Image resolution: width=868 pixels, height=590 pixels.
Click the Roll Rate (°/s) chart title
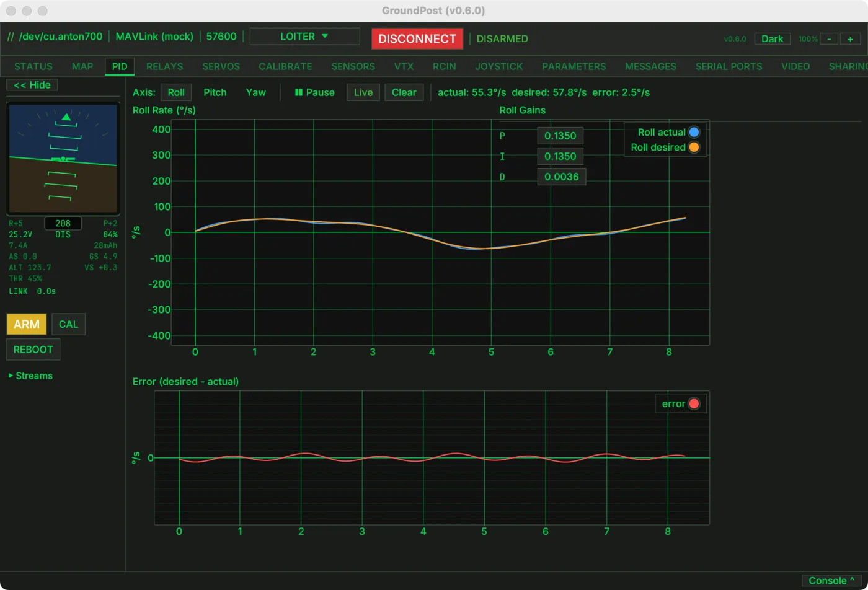(164, 110)
